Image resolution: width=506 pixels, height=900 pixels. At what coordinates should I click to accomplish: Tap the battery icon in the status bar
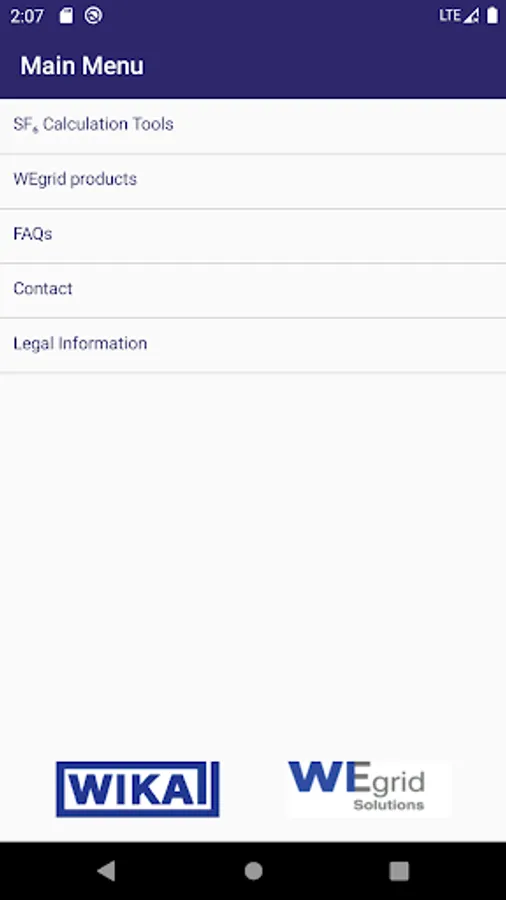pyautogui.click(x=492, y=15)
